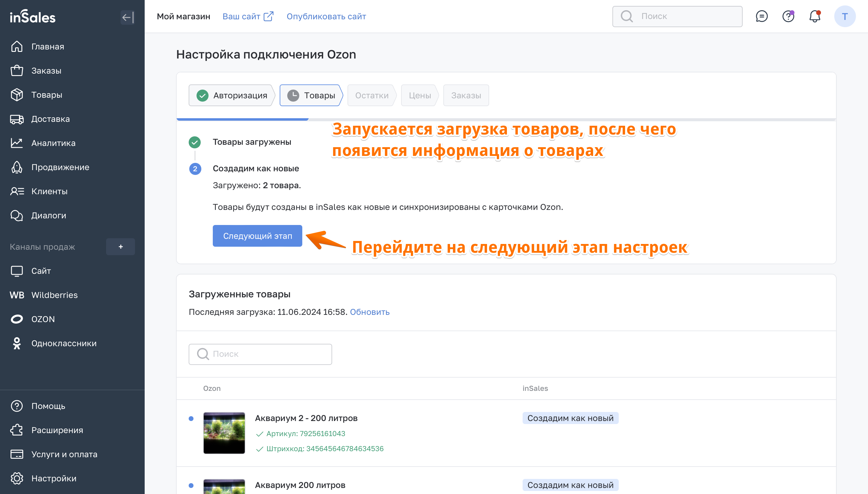Screen dimensions: 868x494
Task: Collapse the sidebar with the arrow icon
Action: pyautogui.click(x=127, y=17)
